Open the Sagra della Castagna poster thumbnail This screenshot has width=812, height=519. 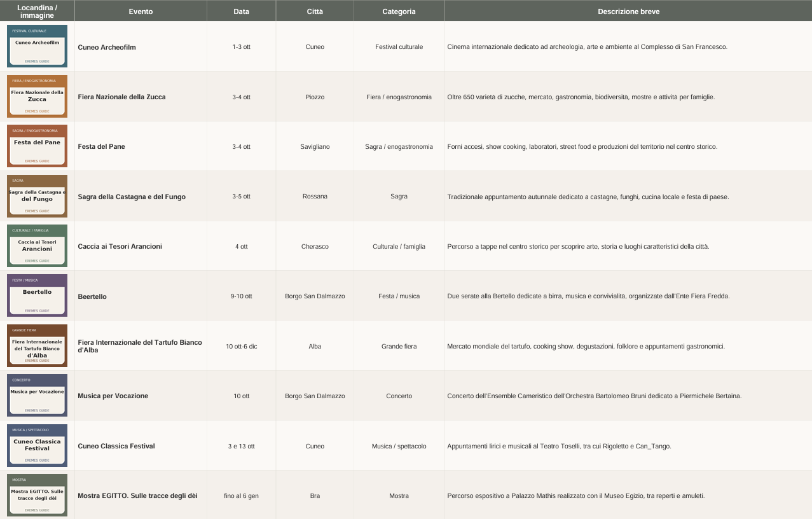pyautogui.click(x=37, y=196)
